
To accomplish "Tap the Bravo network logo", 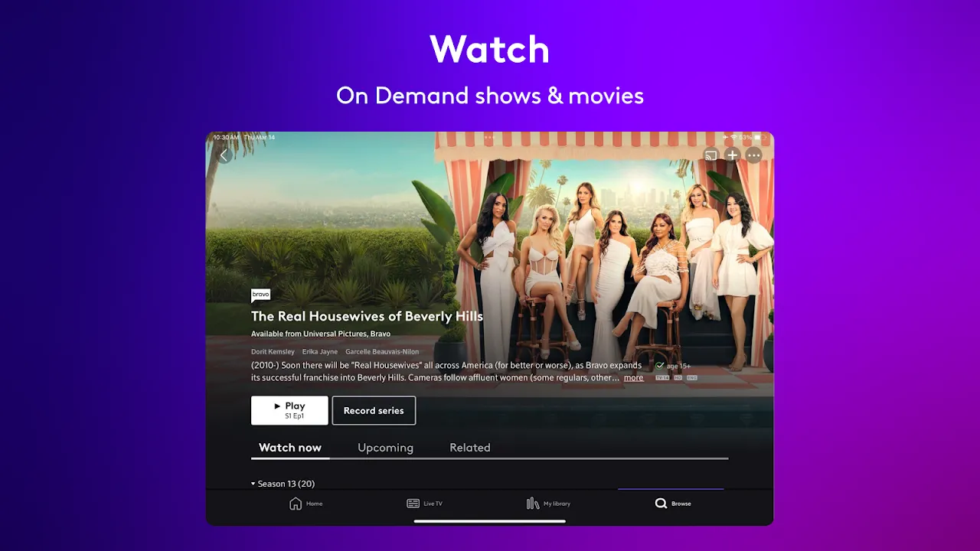I will tap(260, 295).
